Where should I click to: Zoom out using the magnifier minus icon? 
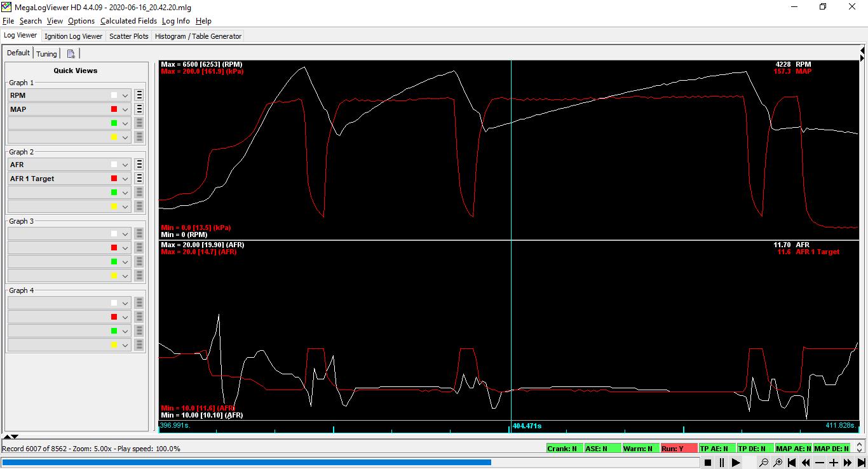[764, 463]
